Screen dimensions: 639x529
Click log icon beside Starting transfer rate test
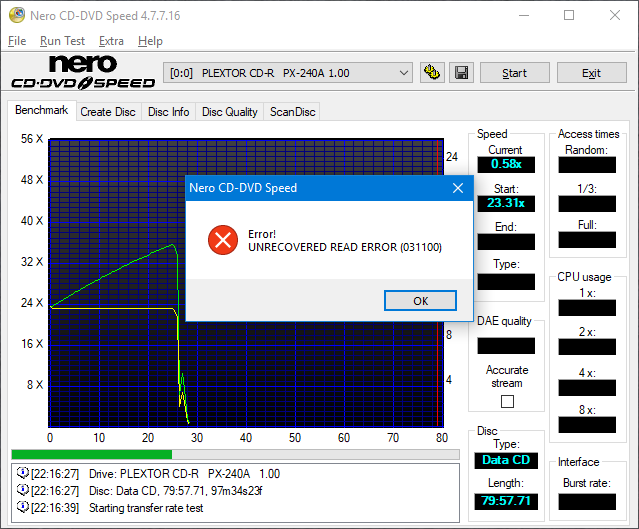(x=22, y=507)
